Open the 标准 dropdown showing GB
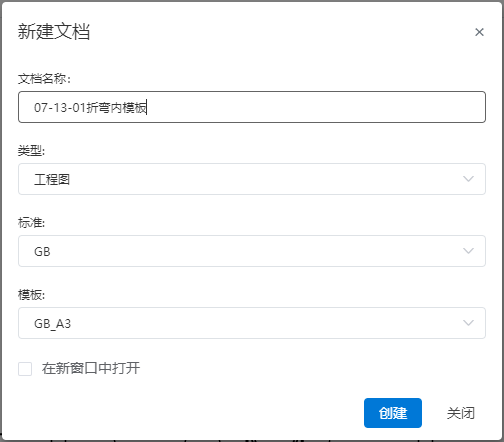This screenshot has height=442, width=504. click(252, 251)
